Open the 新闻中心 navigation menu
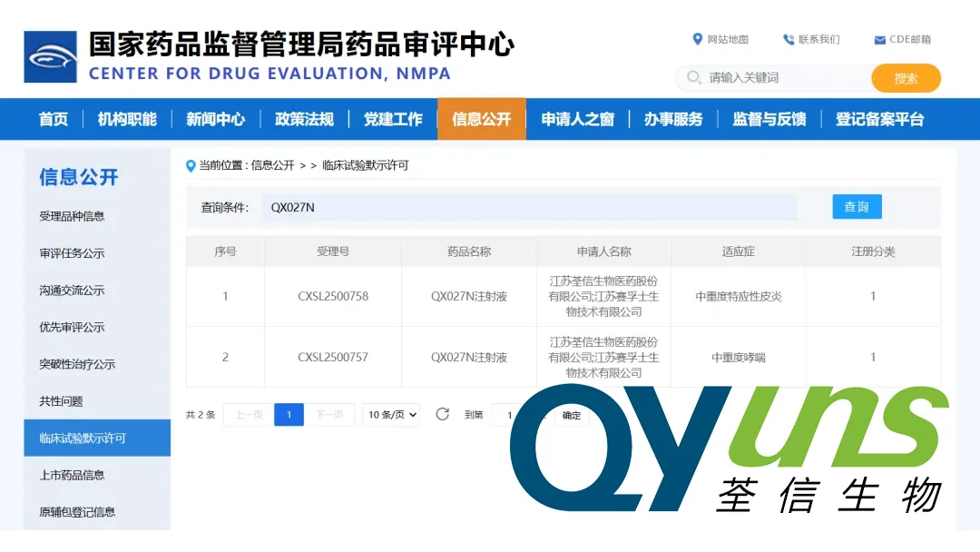Viewport: 980px width, 552px height. (215, 119)
